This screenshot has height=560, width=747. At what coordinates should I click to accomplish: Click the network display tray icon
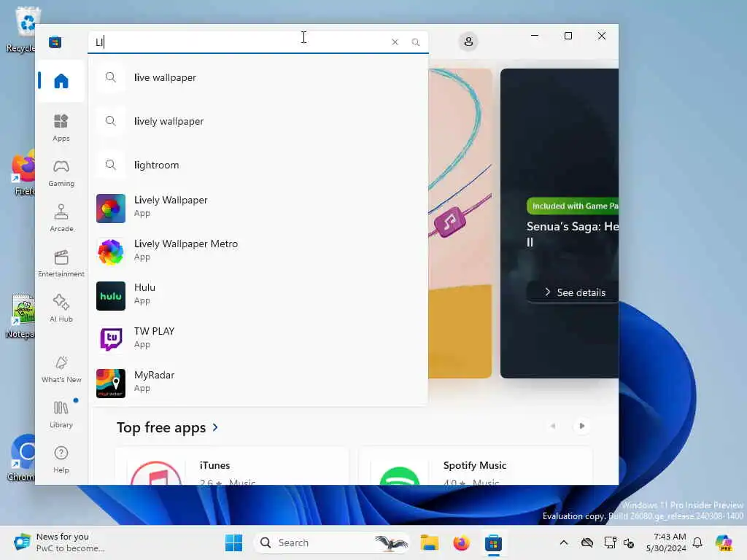pyautogui.click(x=610, y=542)
